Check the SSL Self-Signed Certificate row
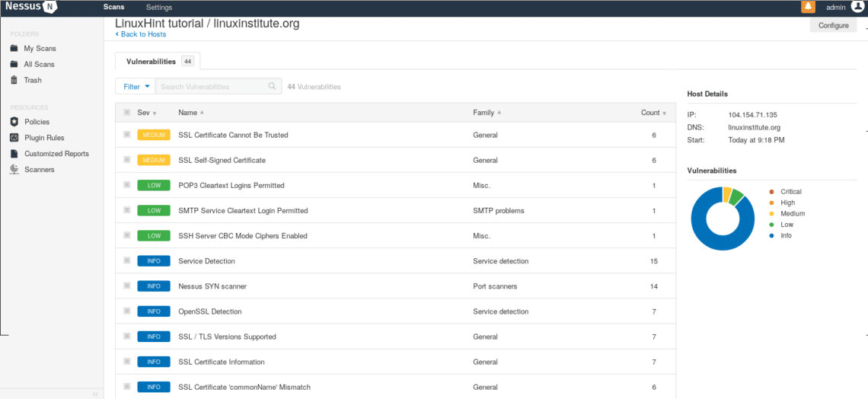The height and width of the screenshot is (399, 868). pyautogui.click(x=126, y=159)
